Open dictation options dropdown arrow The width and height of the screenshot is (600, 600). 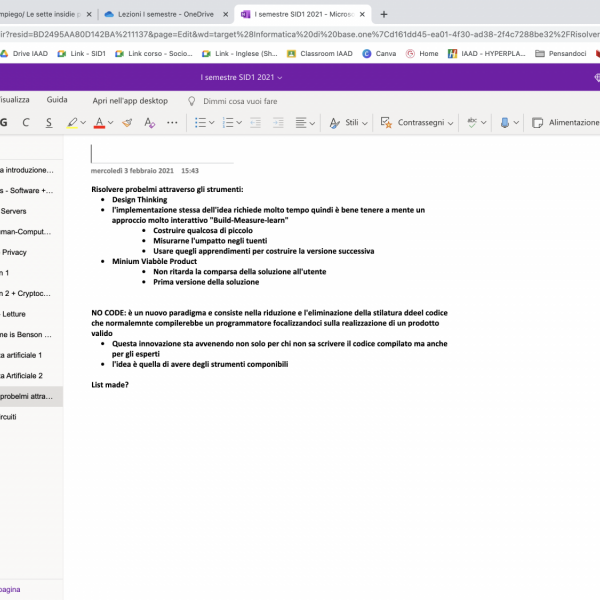coord(516,122)
